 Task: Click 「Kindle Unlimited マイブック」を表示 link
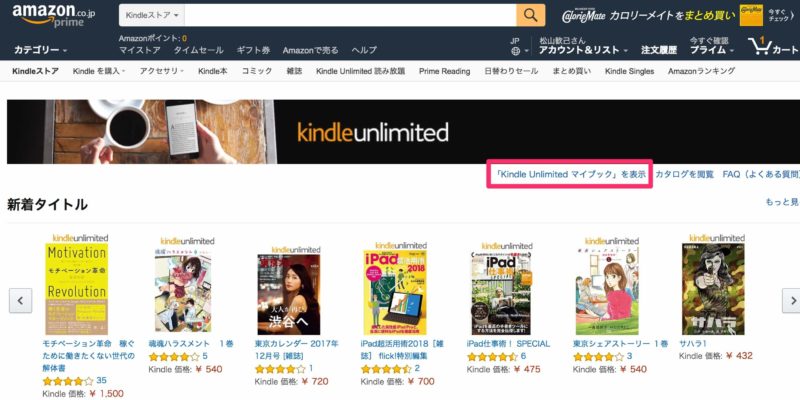click(570, 174)
